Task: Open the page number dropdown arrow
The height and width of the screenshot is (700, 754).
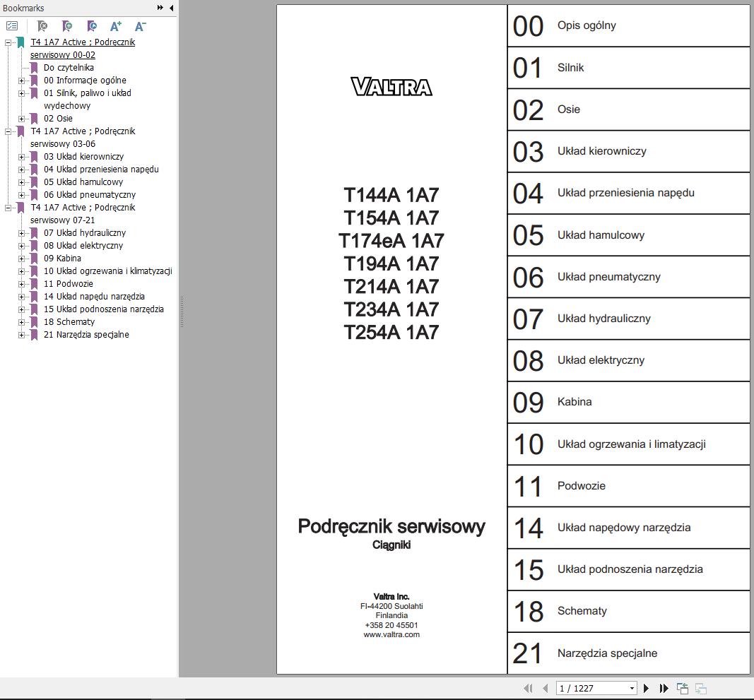Action: 632,689
